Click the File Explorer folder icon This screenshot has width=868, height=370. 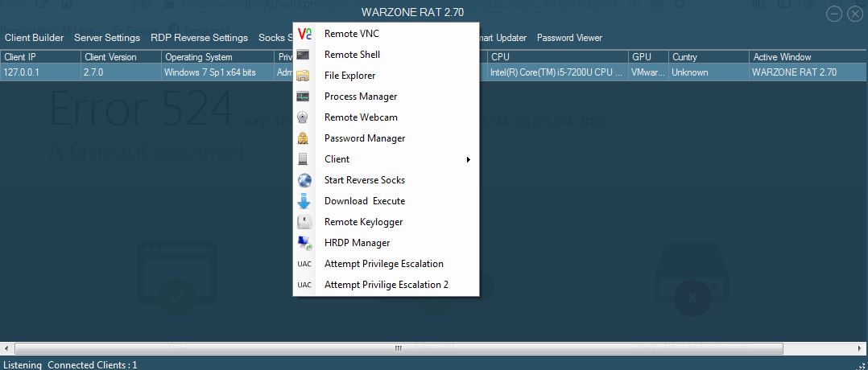pos(304,76)
